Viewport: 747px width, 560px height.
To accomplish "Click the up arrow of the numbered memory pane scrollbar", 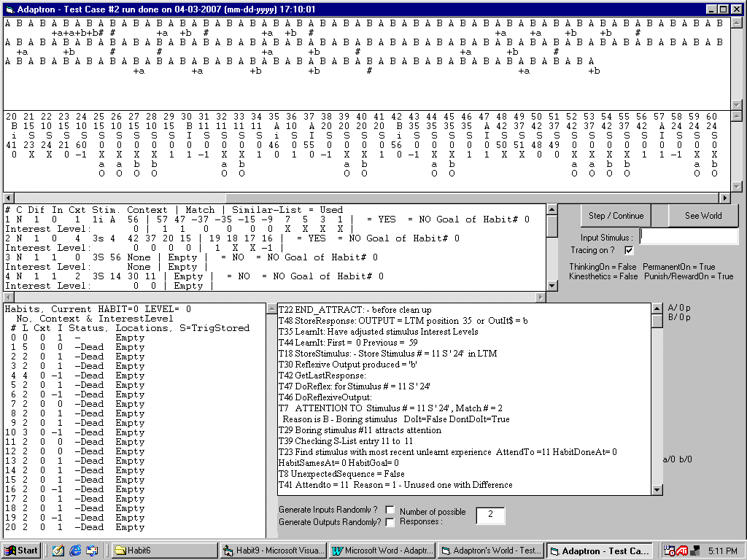I will point(737,116).
